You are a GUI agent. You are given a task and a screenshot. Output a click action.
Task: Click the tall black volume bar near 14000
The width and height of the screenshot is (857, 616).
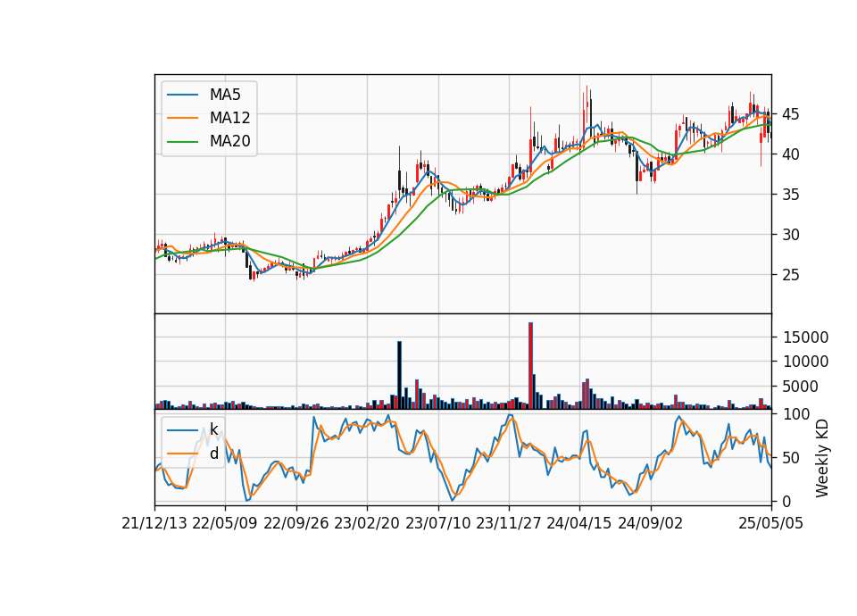coord(400,375)
